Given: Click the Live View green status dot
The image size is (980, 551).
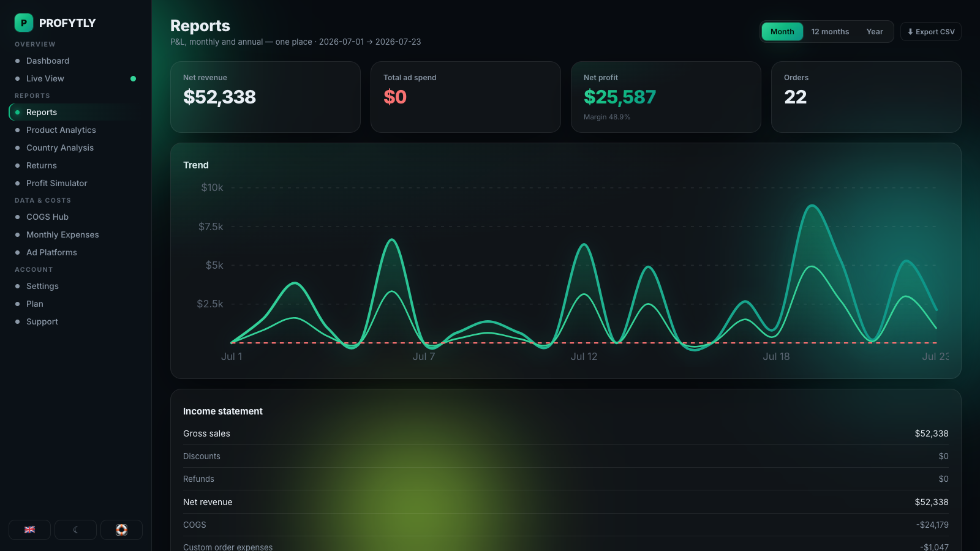Looking at the screenshot, I should pos(133,78).
